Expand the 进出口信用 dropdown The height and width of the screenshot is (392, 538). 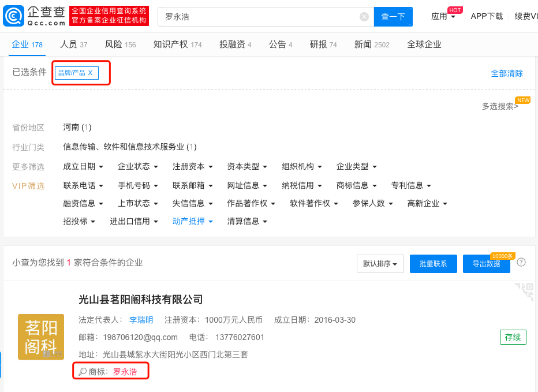[134, 221]
